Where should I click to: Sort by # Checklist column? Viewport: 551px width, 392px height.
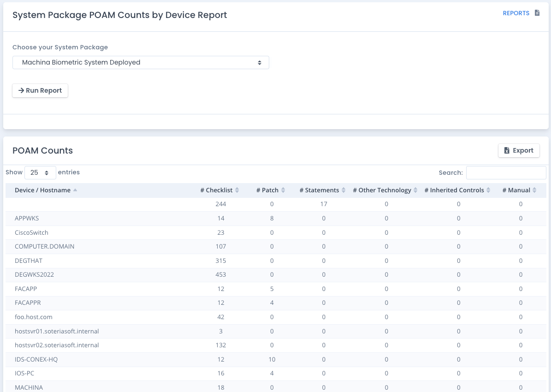pyautogui.click(x=219, y=190)
